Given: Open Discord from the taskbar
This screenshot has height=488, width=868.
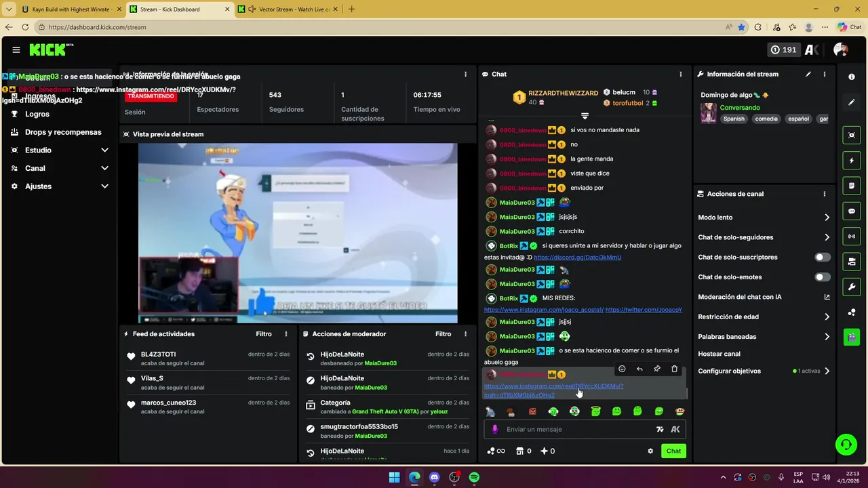Looking at the screenshot, I should 435,477.
